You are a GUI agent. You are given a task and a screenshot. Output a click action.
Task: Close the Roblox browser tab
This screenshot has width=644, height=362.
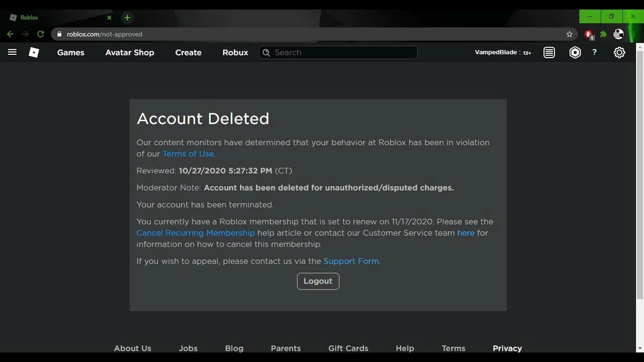click(x=109, y=18)
